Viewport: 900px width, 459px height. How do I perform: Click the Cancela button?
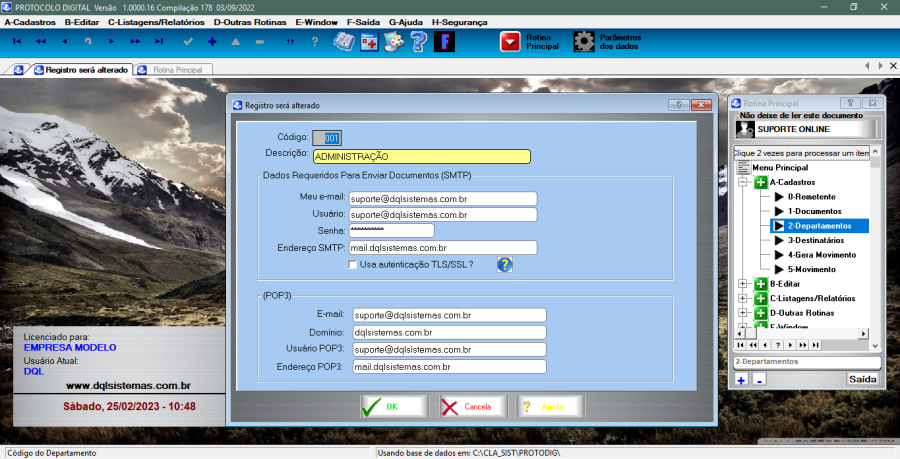pyautogui.click(x=470, y=407)
